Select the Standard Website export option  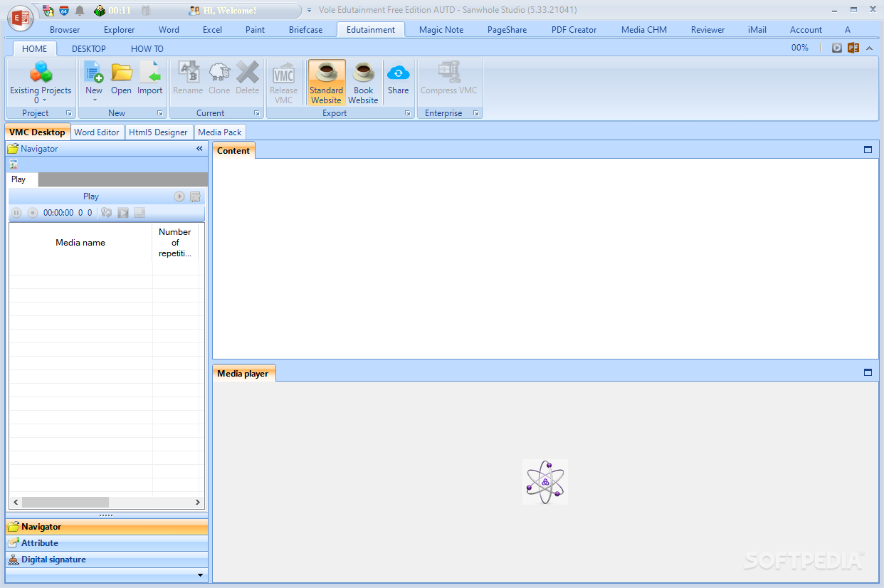327,83
